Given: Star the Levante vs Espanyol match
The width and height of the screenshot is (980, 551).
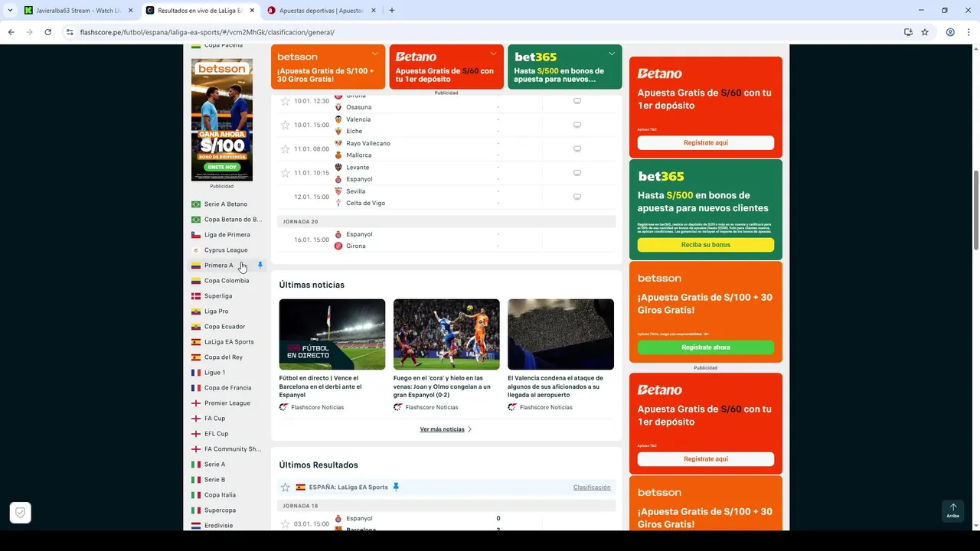Looking at the screenshot, I should 286,173.
